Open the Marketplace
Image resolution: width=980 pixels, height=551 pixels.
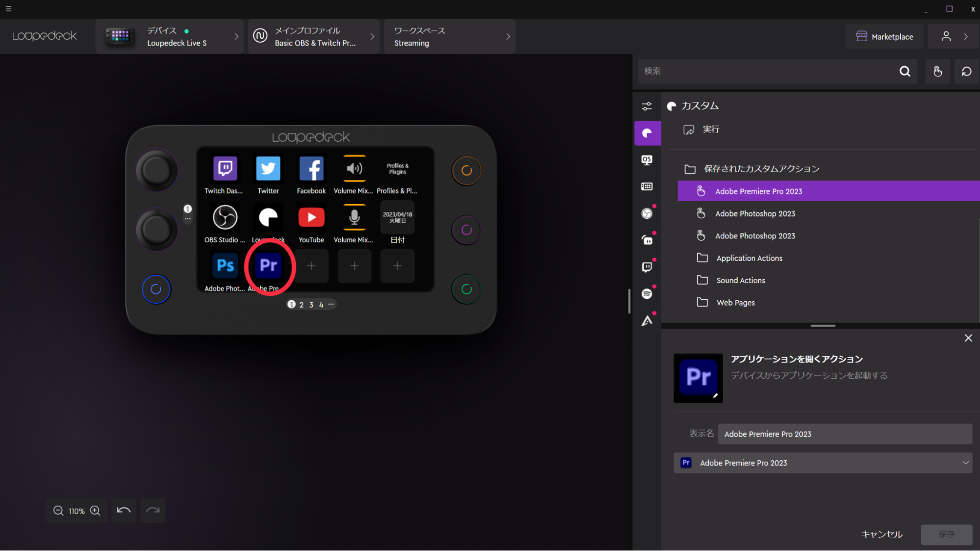(x=884, y=36)
